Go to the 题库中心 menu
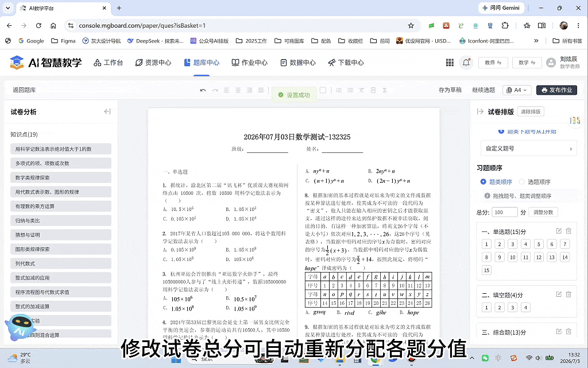588x368 pixels. click(x=202, y=62)
